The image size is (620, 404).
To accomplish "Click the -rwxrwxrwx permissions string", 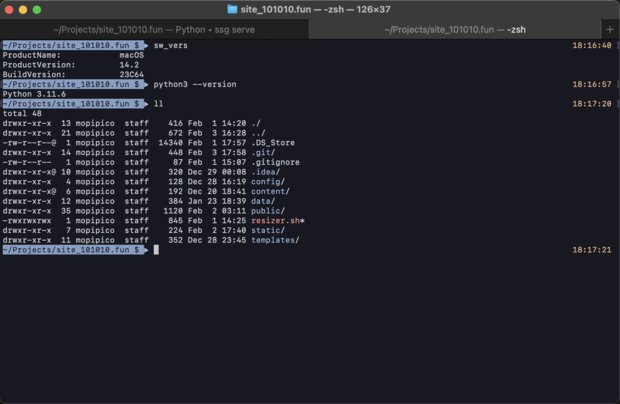I will coord(27,221).
